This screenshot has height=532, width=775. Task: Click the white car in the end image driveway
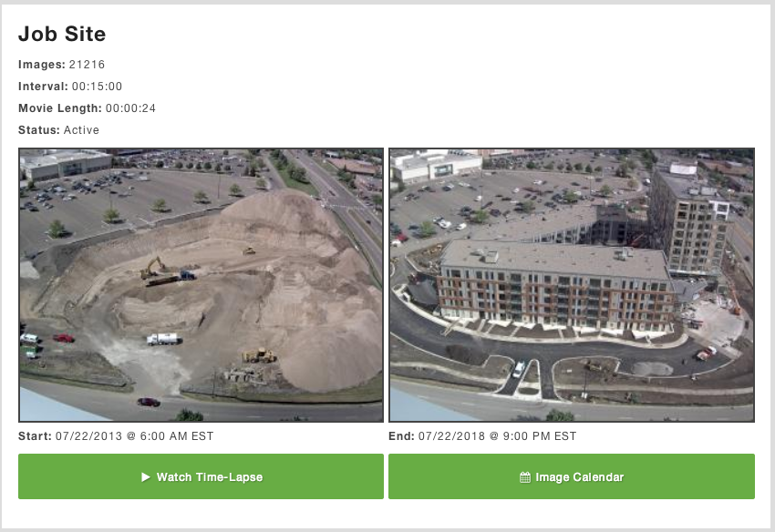(x=519, y=369)
